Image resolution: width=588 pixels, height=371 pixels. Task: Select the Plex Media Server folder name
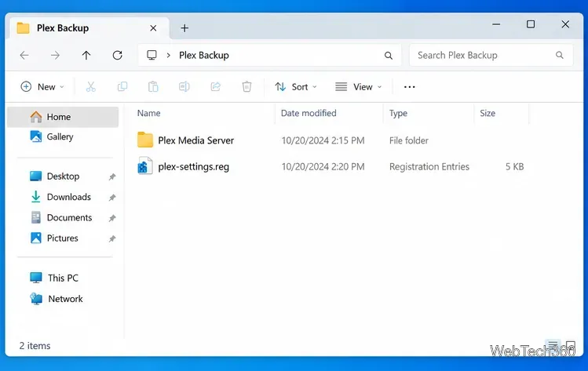[x=195, y=140]
